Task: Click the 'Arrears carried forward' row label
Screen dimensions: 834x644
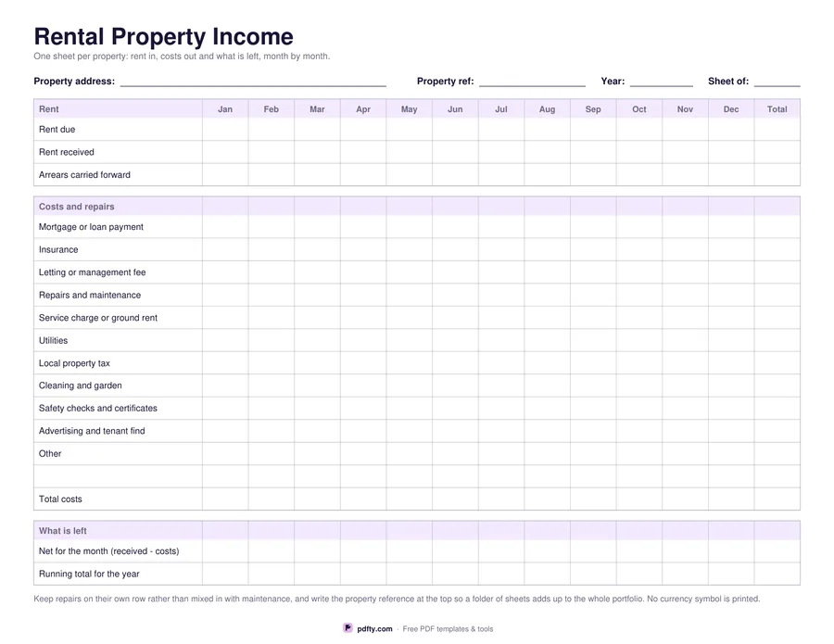Action: tap(84, 175)
